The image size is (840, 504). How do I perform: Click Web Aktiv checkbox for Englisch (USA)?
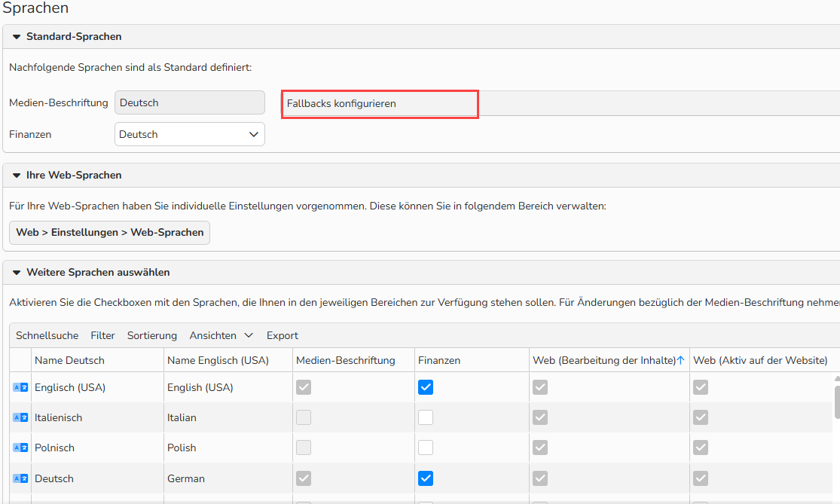point(701,387)
